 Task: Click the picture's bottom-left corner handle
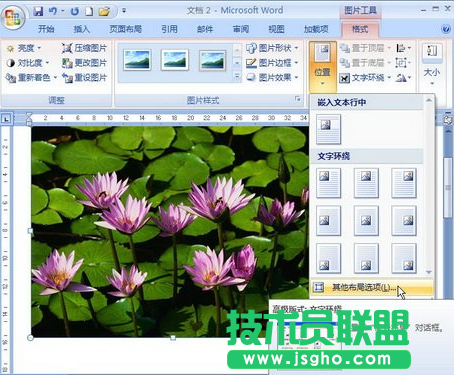tap(30, 338)
